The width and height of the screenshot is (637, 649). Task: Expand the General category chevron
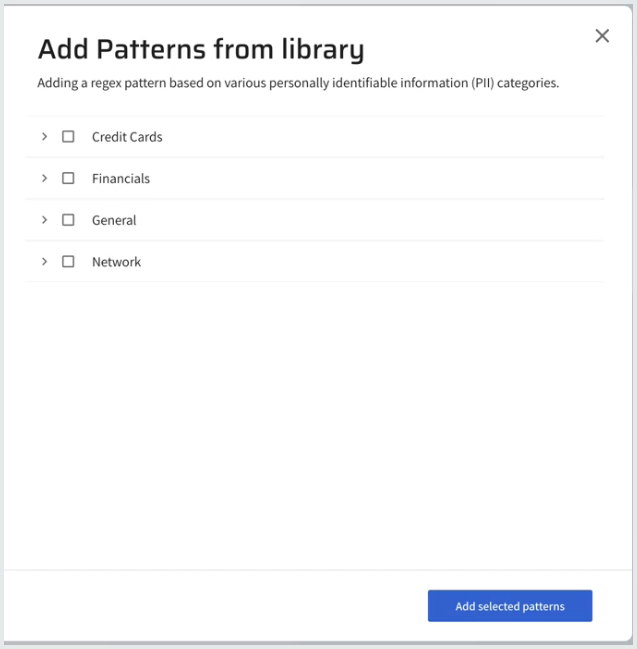click(45, 220)
